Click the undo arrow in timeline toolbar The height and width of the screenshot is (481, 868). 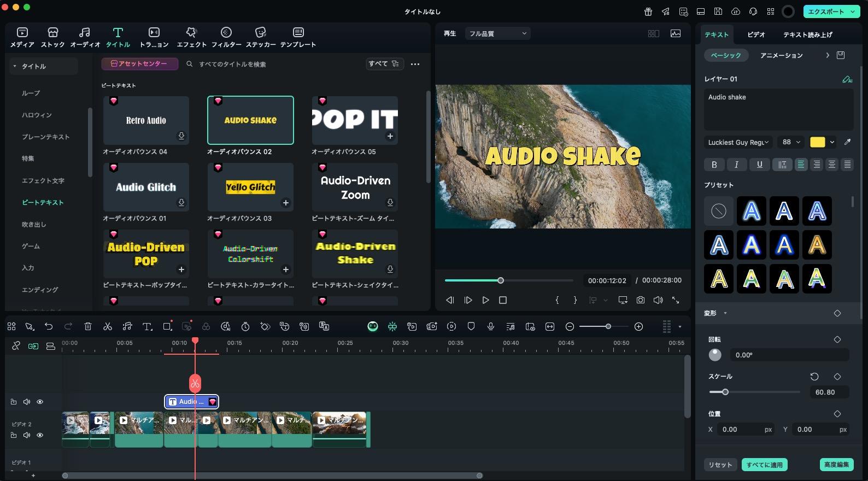(49, 326)
